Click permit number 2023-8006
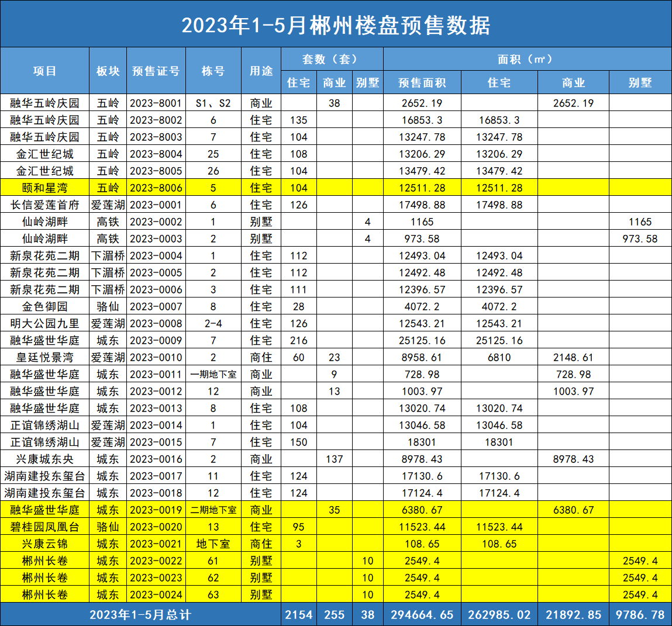Image resolution: width=672 pixels, height=626 pixels. pyautogui.click(x=156, y=188)
